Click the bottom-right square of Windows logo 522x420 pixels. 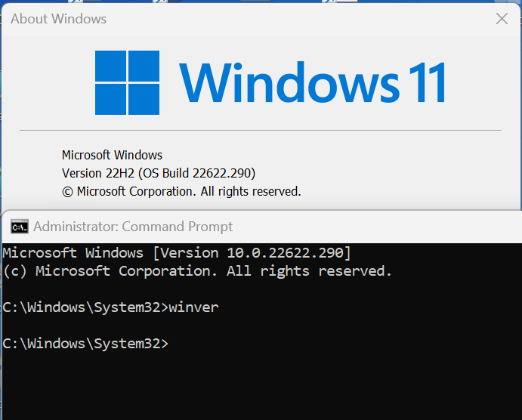click(144, 99)
